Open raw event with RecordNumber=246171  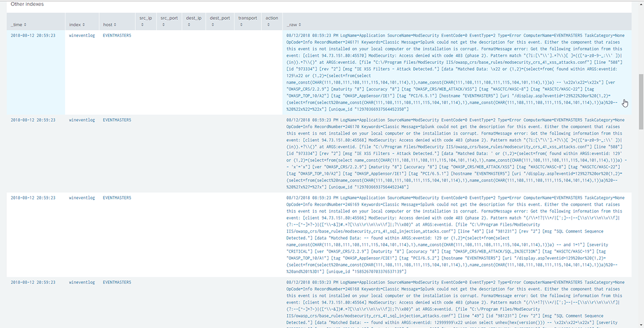(x=456, y=72)
